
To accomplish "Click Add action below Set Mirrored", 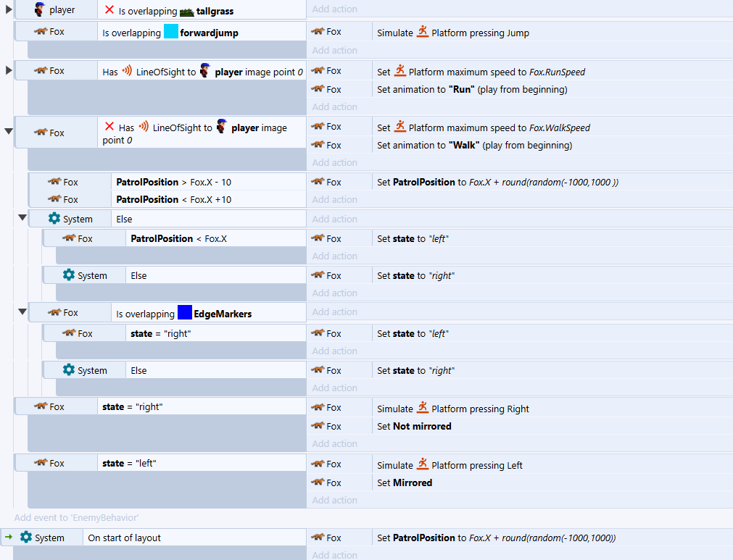I will click(334, 501).
